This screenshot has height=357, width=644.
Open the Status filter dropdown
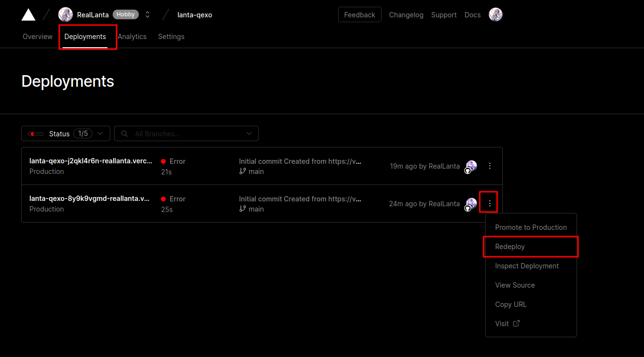click(x=66, y=133)
